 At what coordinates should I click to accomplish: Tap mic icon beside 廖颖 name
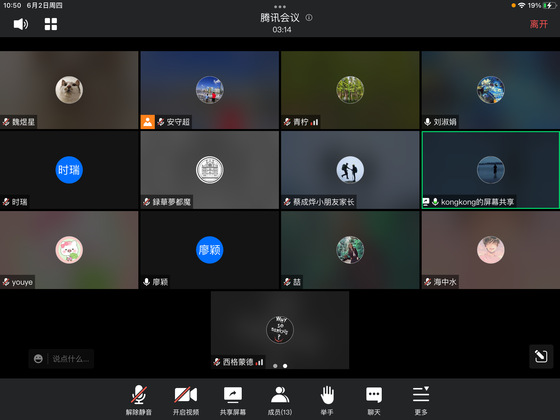pos(146,282)
